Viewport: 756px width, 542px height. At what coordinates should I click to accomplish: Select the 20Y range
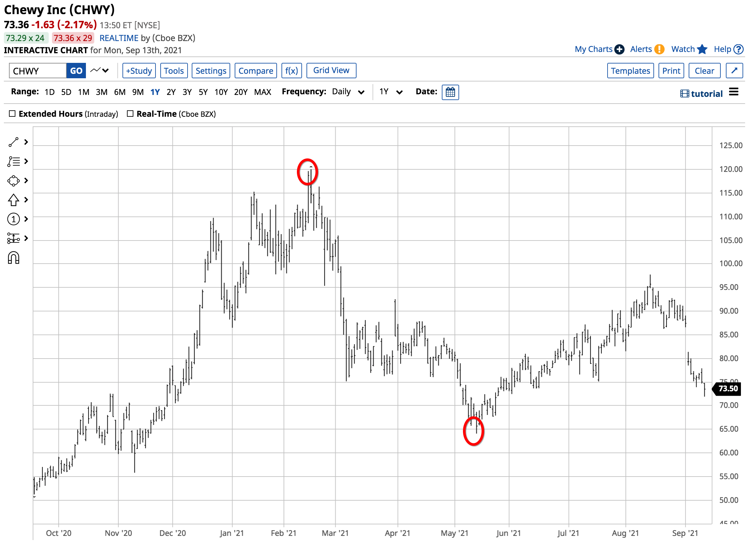tap(241, 92)
